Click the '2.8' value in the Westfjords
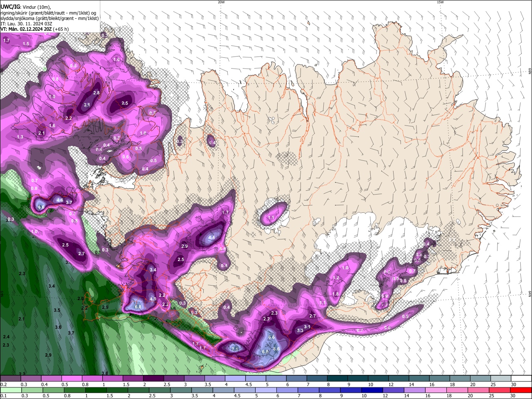The width and height of the screenshot is (532, 399). click(96, 93)
